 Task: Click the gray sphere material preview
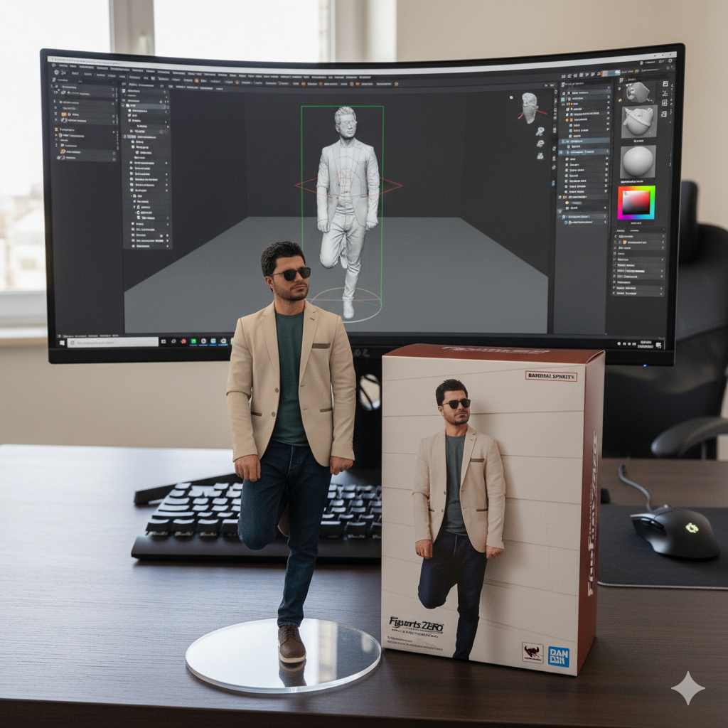[x=638, y=162]
